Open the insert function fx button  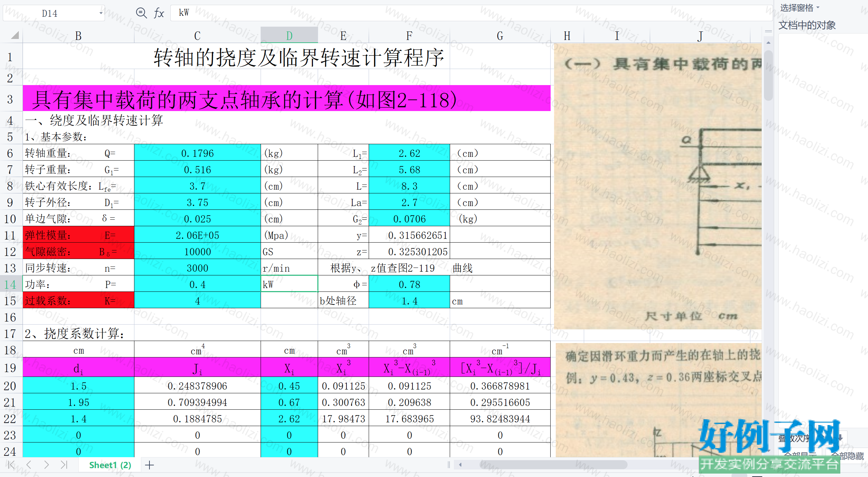[159, 13]
